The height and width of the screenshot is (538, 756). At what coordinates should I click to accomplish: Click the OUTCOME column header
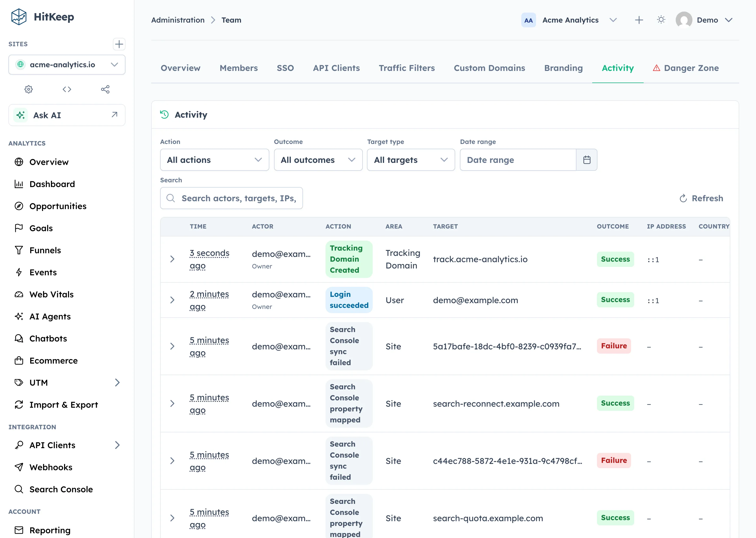613,226
